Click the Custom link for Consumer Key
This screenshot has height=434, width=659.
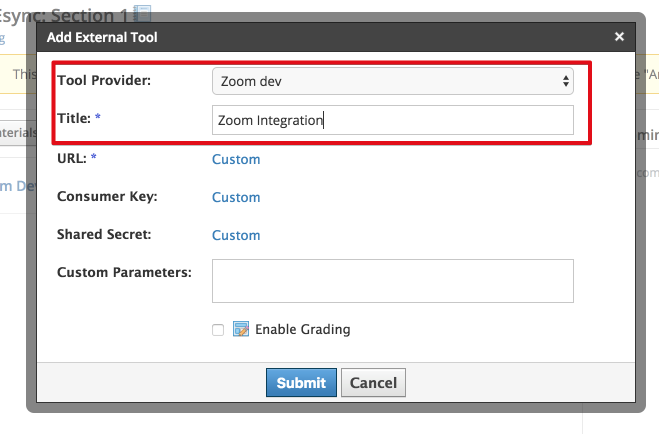click(x=236, y=197)
